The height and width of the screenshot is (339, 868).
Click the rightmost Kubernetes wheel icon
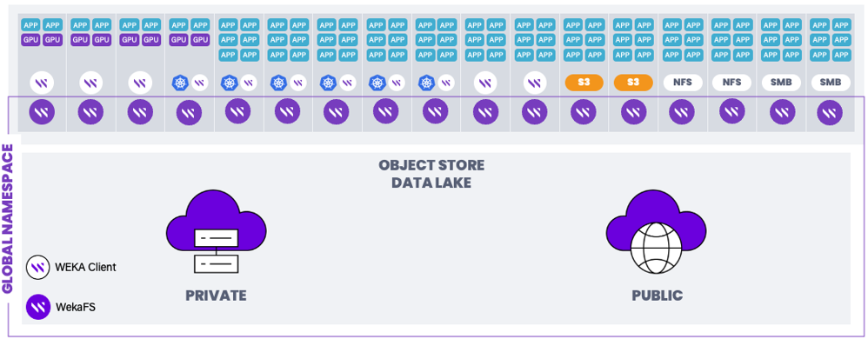pos(426,83)
